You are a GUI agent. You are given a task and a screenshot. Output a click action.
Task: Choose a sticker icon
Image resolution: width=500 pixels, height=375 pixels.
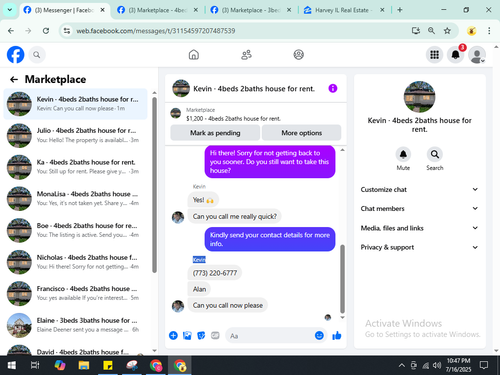point(201,335)
